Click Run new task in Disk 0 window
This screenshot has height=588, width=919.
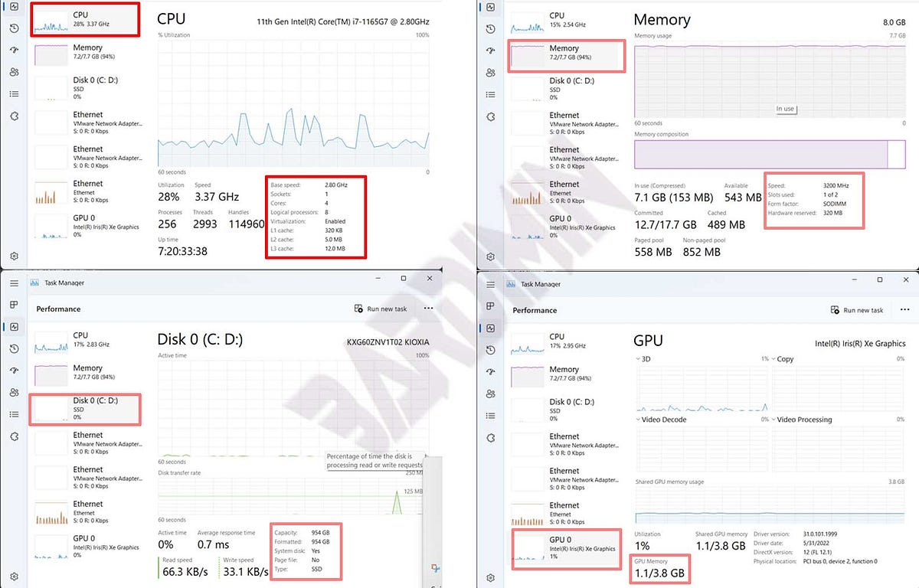coord(381,309)
